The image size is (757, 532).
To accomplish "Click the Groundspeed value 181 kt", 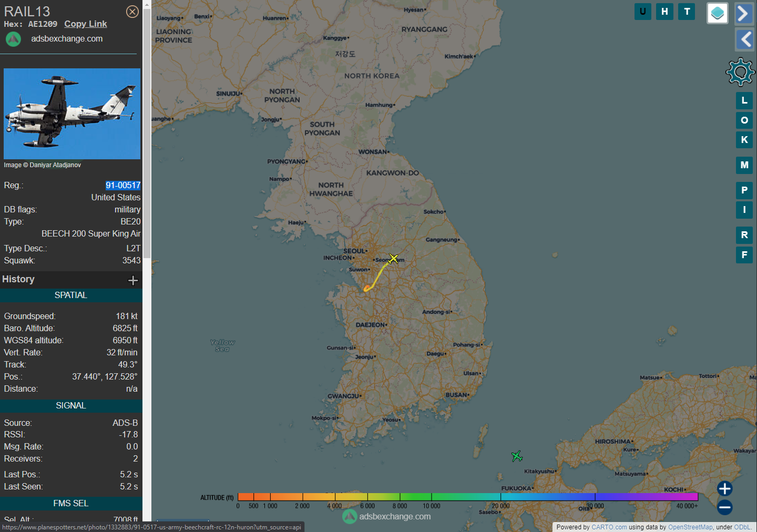I will [127, 316].
